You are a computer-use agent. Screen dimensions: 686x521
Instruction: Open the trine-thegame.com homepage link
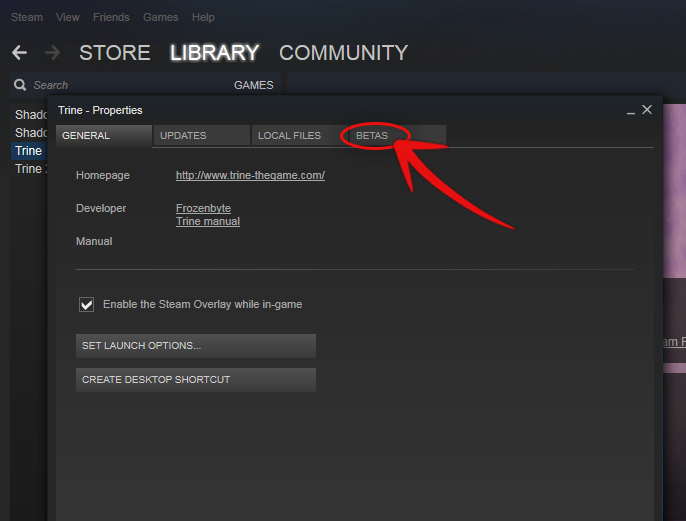250,175
